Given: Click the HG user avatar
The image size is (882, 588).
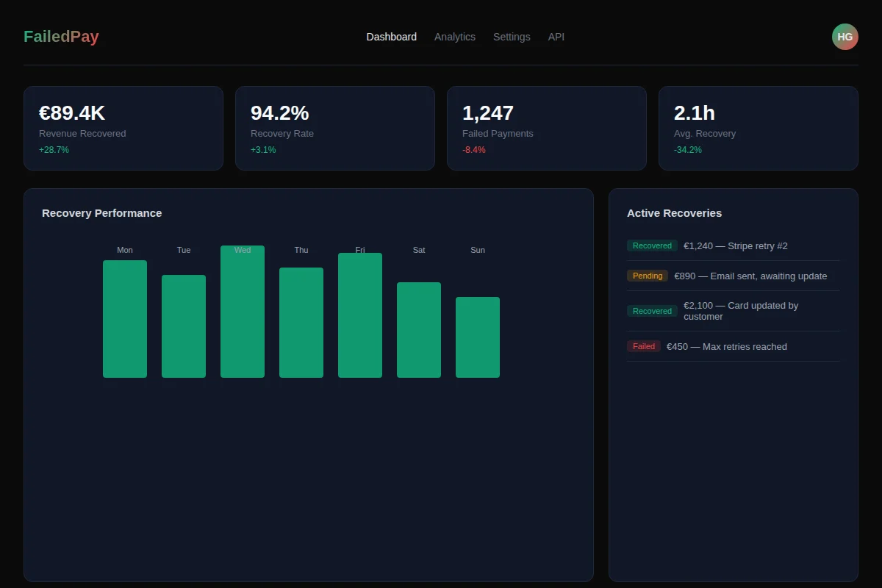Looking at the screenshot, I should tap(845, 37).
